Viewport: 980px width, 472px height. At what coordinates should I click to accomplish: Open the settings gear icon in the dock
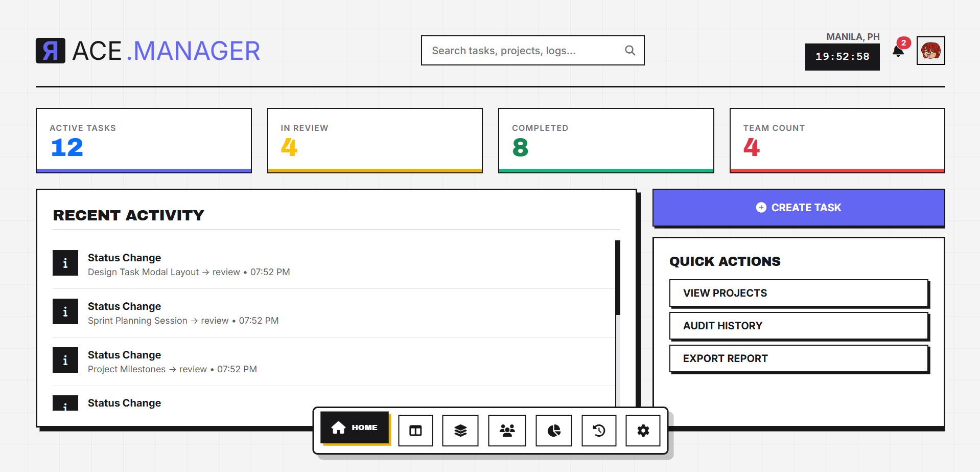(643, 431)
